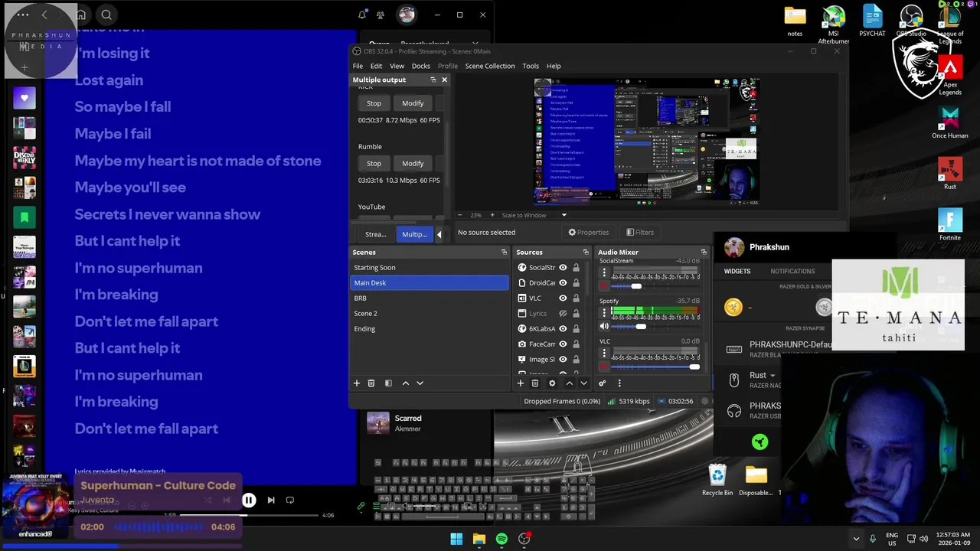The image size is (980, 551).
Task: Hide the FaceCam source
Action: click(563, 344)
